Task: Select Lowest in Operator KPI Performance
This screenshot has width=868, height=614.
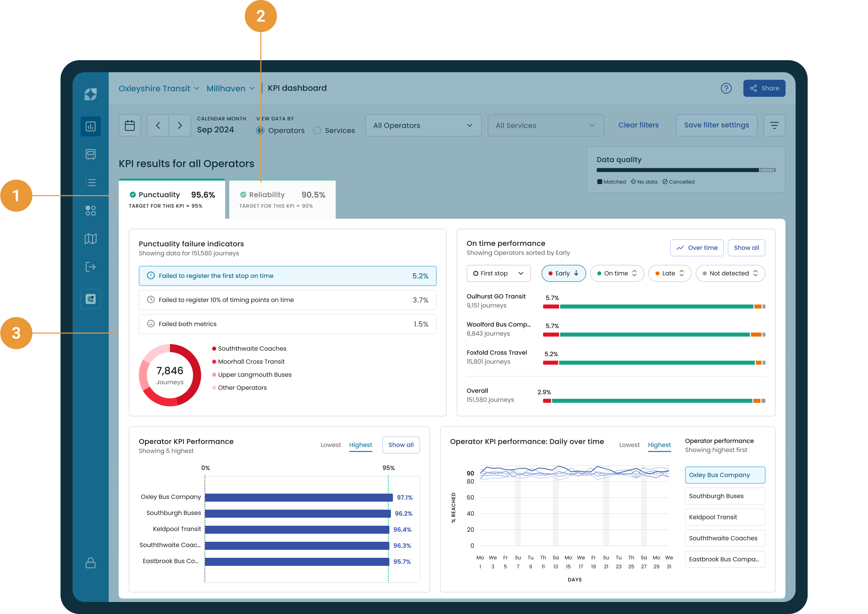Action: 330,445
